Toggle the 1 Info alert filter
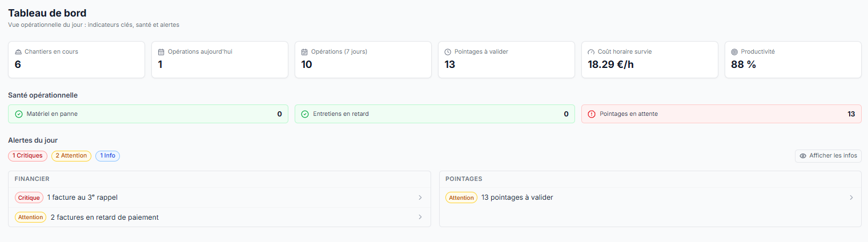This screenshot has width=868, height=242. point(107,155)
